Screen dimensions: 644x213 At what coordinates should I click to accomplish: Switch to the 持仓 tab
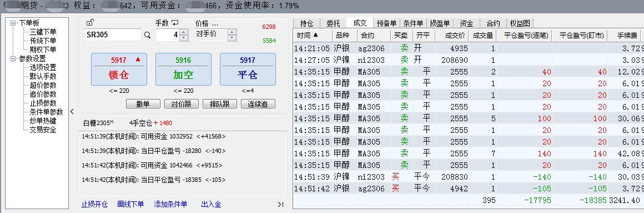tap(307, 23)
